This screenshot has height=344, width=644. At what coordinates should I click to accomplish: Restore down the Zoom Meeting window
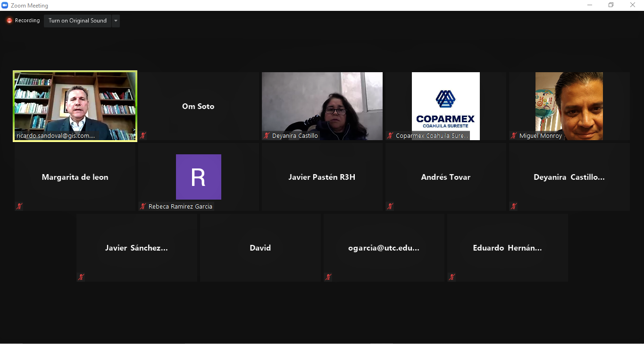tap(611, 5)
